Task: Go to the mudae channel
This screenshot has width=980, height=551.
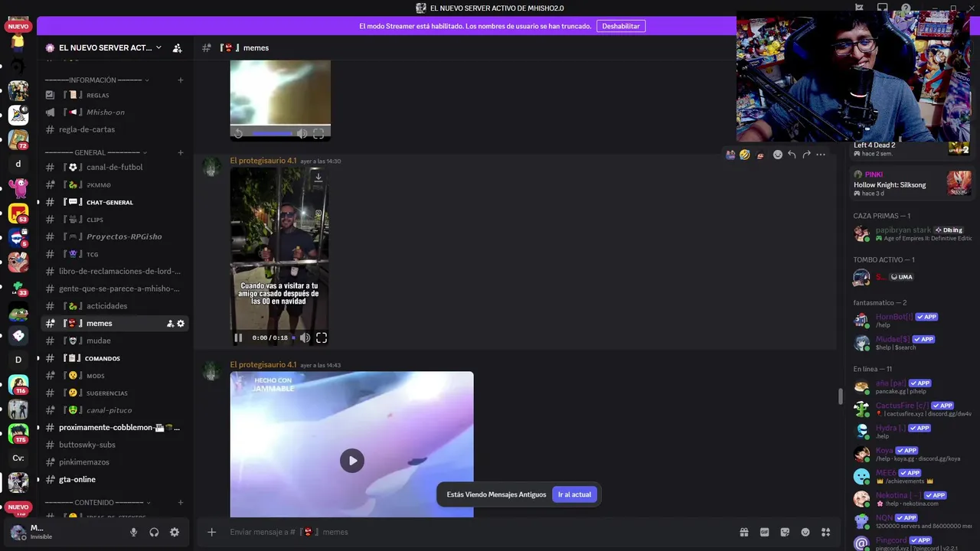Action: coord(115,341)
